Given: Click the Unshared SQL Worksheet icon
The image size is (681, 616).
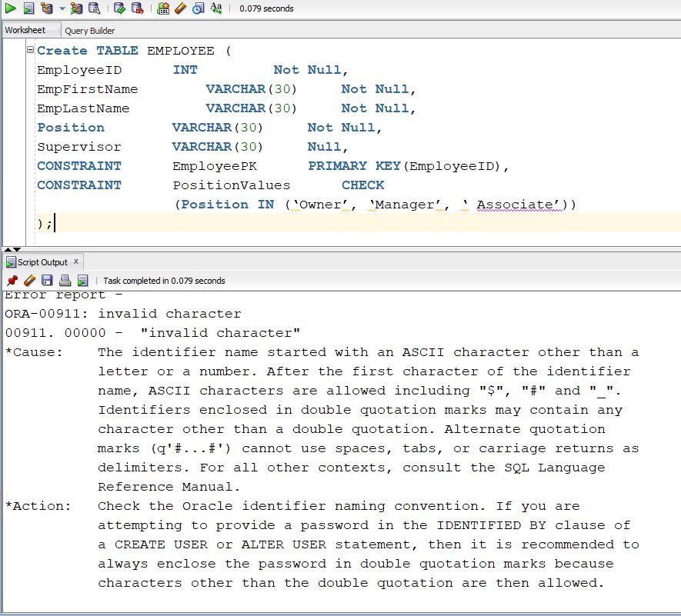Looking at the screenshot, I should pyautogui.click(x=163, y=8).
